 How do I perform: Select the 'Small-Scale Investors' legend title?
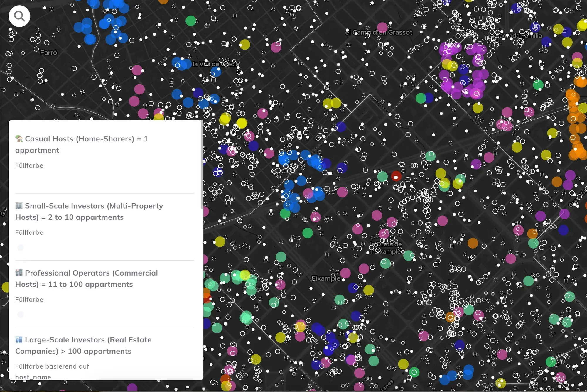(x=89, y=212)
